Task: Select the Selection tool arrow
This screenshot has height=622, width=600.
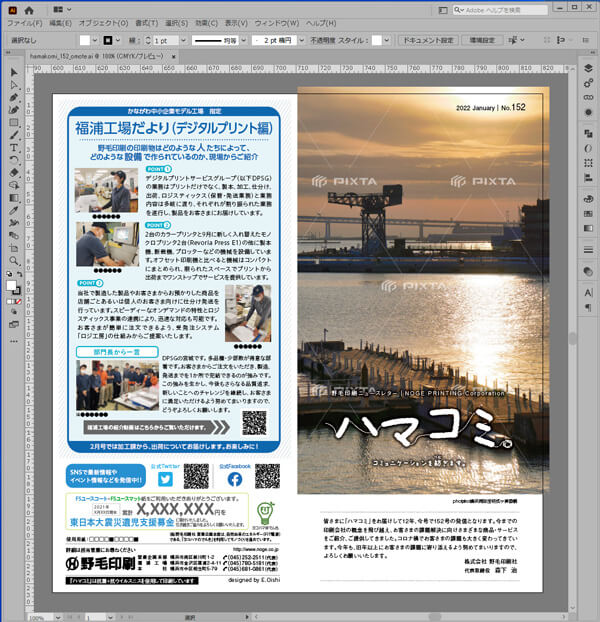Action: 14,72
